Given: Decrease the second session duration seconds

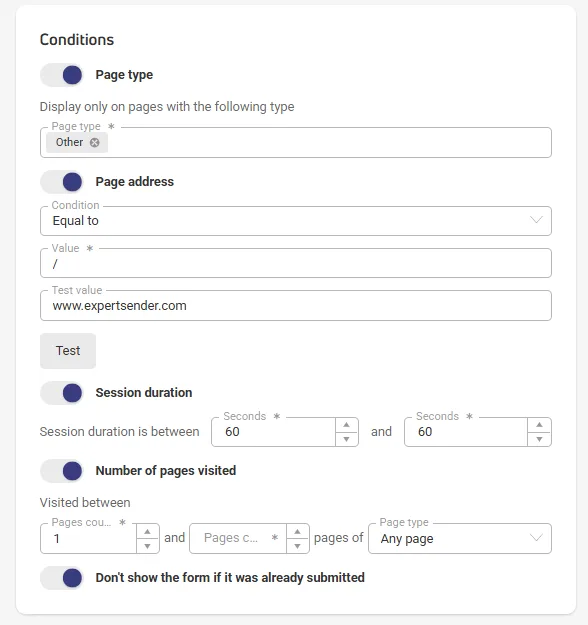Looking at the screenshot, I should [x=539, y=439].
